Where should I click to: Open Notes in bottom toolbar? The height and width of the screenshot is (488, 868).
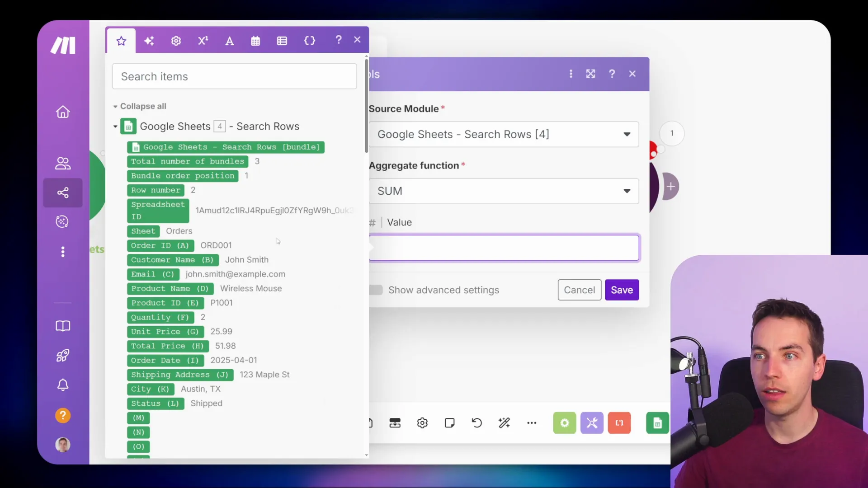point(449,423)
